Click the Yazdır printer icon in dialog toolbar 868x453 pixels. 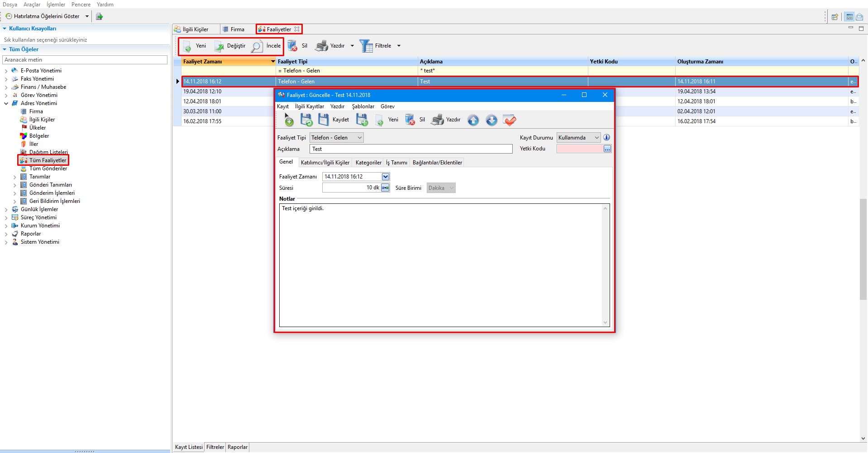[x=437, y=120]
